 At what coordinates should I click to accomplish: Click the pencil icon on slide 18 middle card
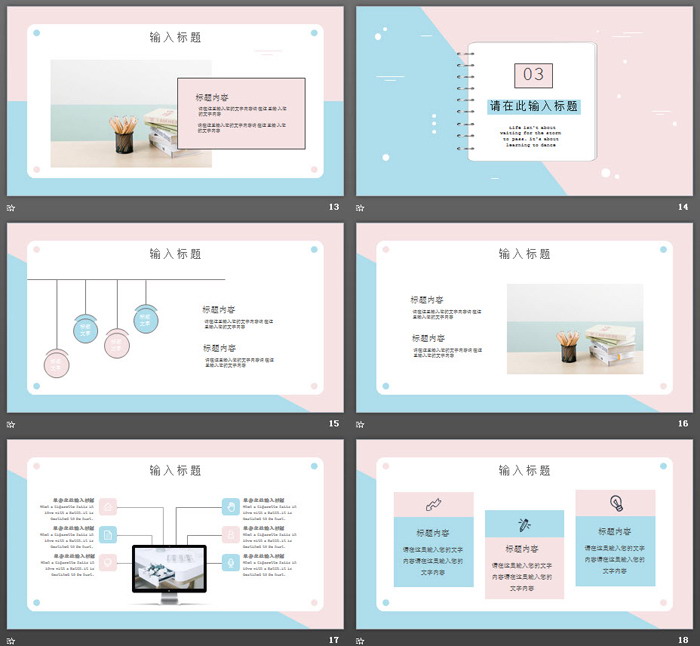(x=524, y=525)
